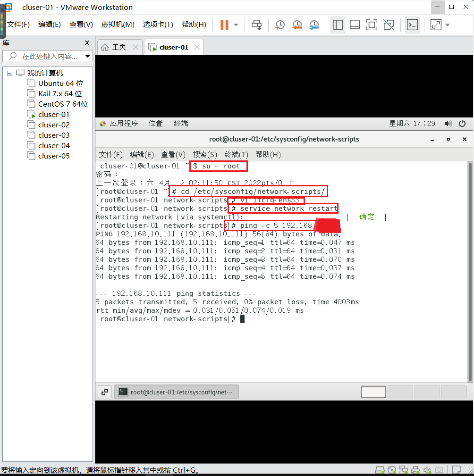Image resolution: width=474 pixels, height=476 pixels.
Task: Toggle the thumbnail bar view icon
Action: 355,25
